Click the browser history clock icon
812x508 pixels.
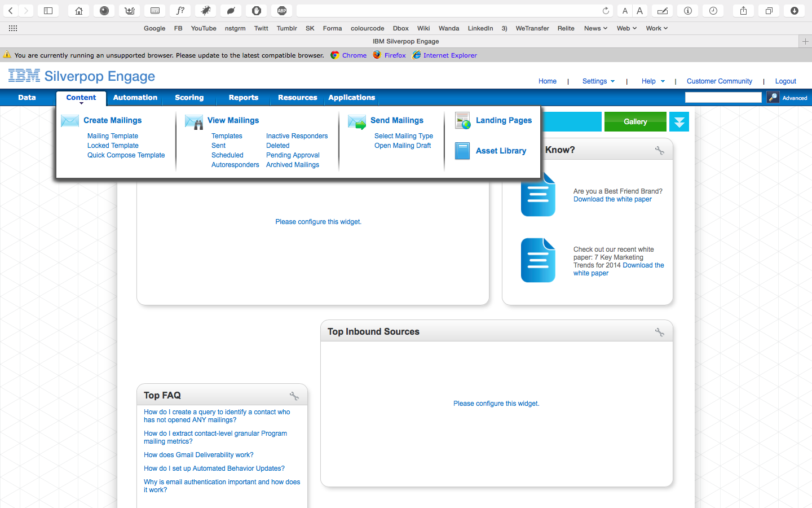point(713,11)
